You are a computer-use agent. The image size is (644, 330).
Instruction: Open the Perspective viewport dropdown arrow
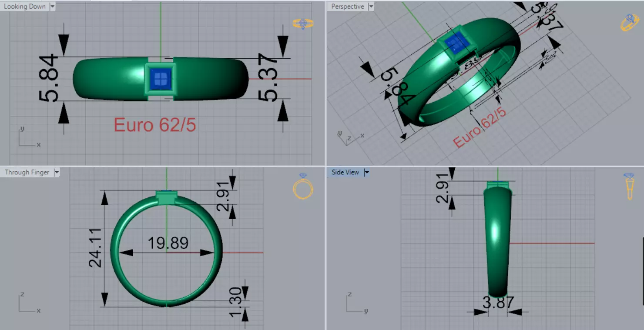tap(371, 7)
